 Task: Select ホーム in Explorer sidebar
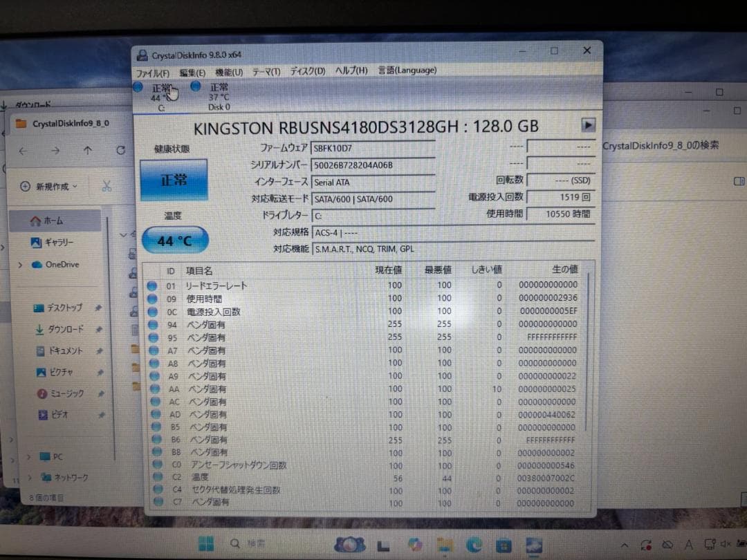pos(55,221)
